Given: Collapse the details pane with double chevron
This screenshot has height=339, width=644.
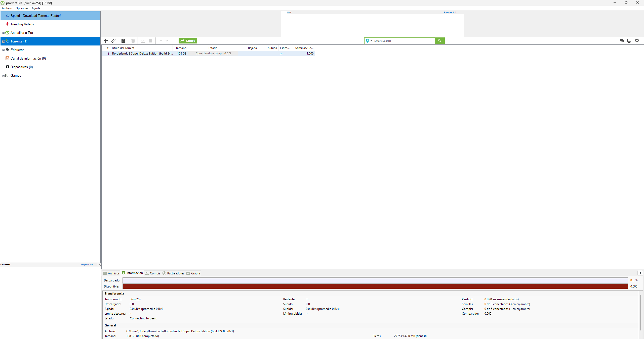Looking at the screenshot, I should tap(640, 273).
